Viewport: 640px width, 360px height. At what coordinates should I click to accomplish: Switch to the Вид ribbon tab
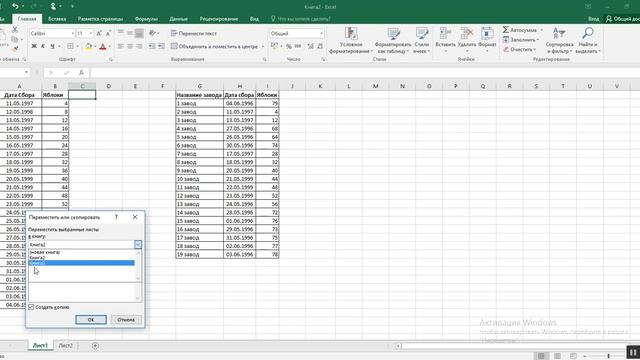click(254, 19)
